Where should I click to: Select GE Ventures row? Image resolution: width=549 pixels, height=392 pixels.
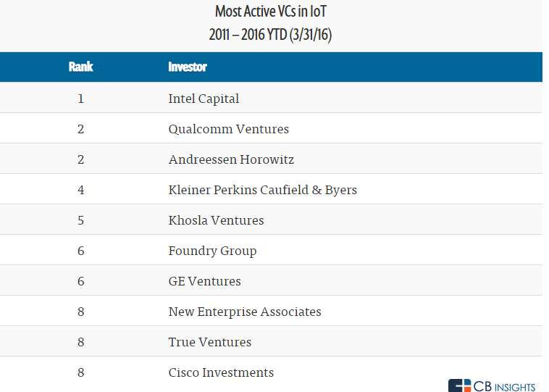pyautogui.click(x=204, y=281)
